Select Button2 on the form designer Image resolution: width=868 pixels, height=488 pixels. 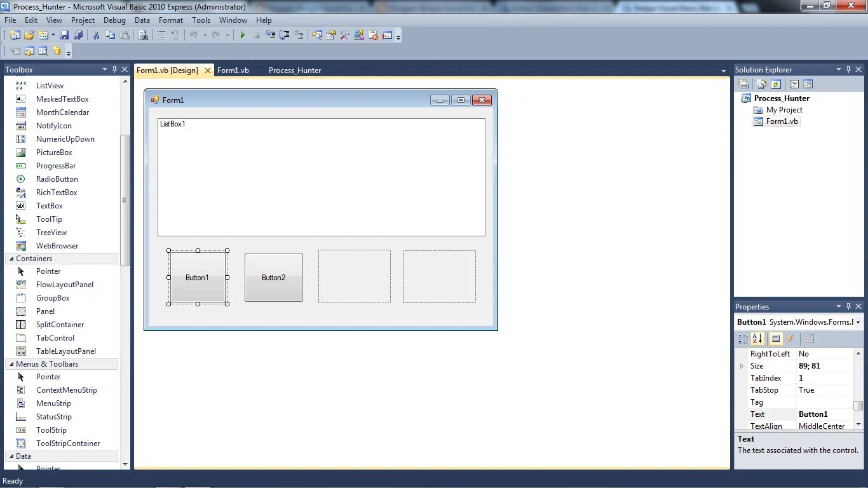(274, 278)
